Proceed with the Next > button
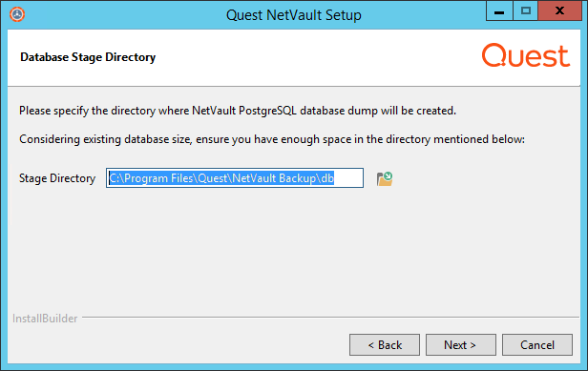Screen dimensions: 588x371 tap(460, 344)
